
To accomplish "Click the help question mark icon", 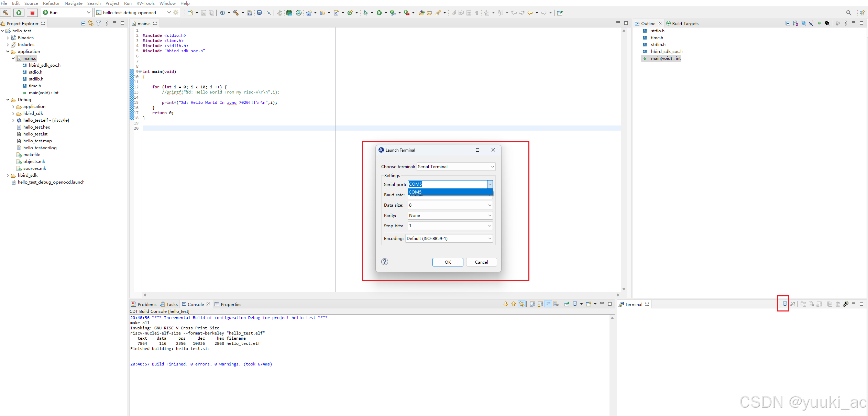I will point(385,262).
